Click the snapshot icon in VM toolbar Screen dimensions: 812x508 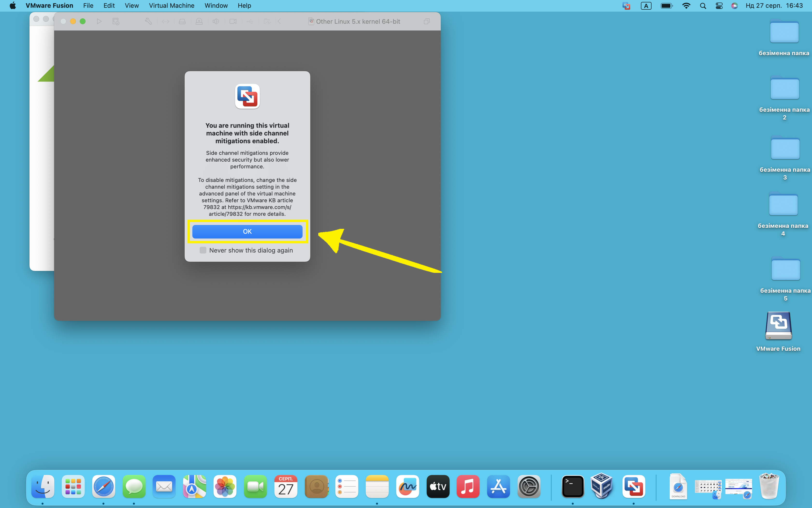tap(116, 22)
